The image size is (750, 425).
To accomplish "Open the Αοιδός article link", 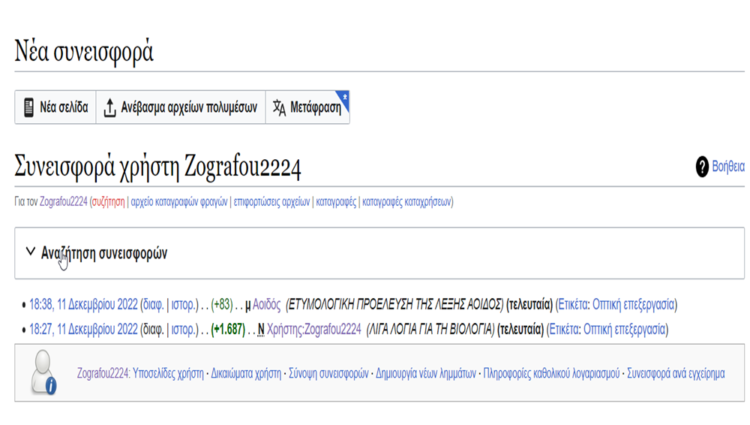I will (266, 304).
